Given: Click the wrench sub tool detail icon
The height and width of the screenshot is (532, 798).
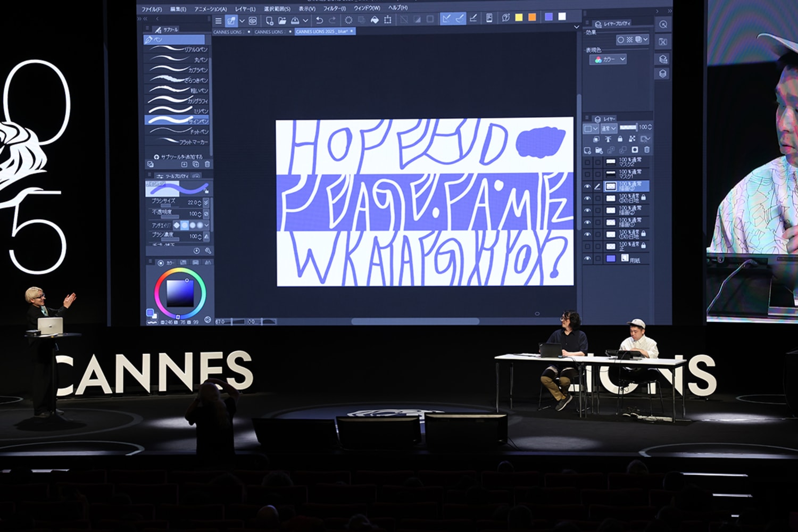Looking at the screenshot, I should (x=208, y=251).
